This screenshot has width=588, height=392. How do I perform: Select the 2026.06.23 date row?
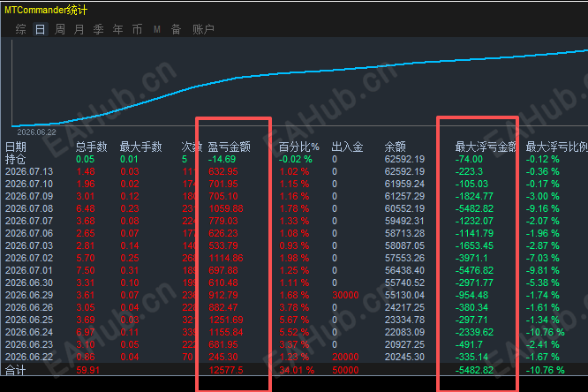[294, 344]
